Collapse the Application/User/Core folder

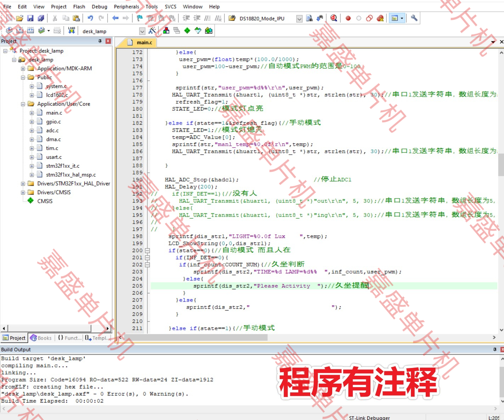[23, 104]
